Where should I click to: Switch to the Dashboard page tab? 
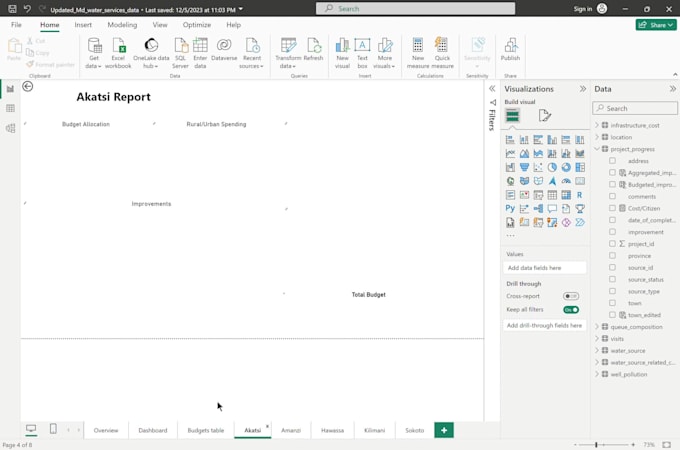[153, 430]
